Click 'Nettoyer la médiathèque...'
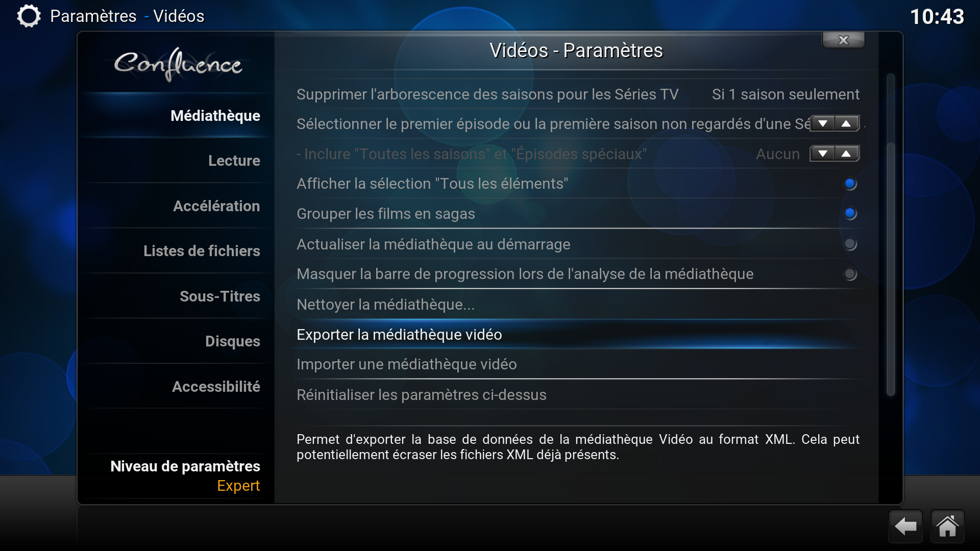This screenshot has height=551, width=980. click(576, 305)
